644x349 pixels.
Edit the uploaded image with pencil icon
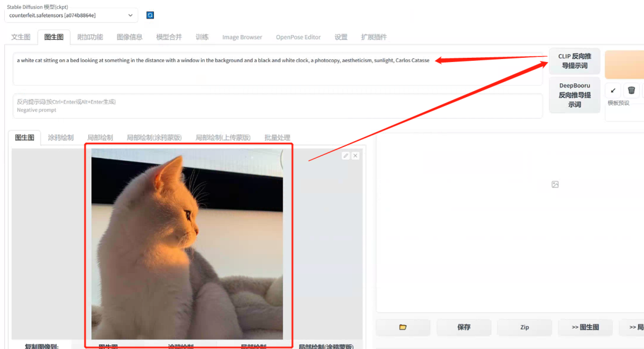(x=345, y=156)
